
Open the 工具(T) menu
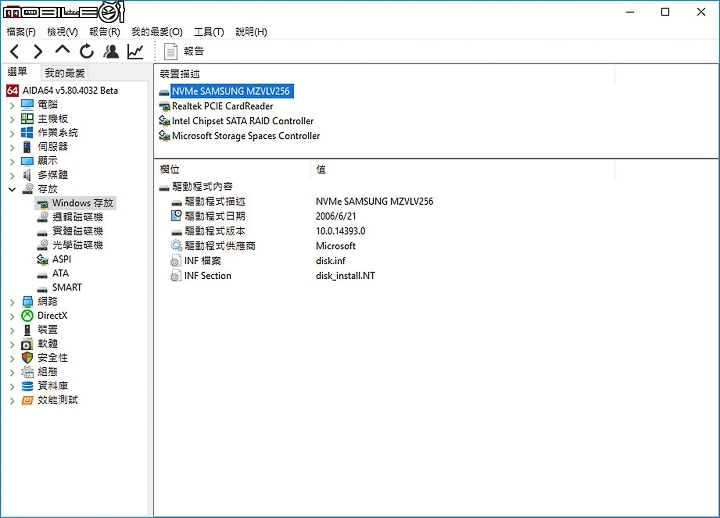coord(209,32)
